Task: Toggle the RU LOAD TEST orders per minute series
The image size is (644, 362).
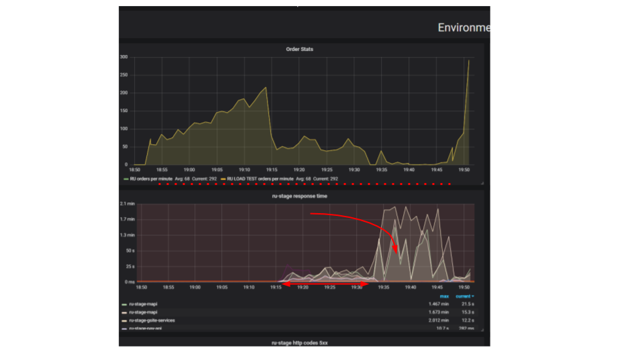Action: click(x=260, y=179)
